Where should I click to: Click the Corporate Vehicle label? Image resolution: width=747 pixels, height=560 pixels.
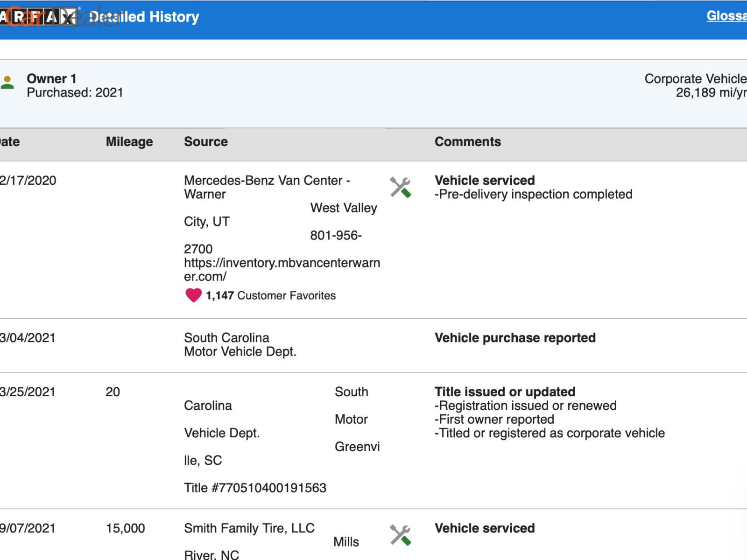695,79
